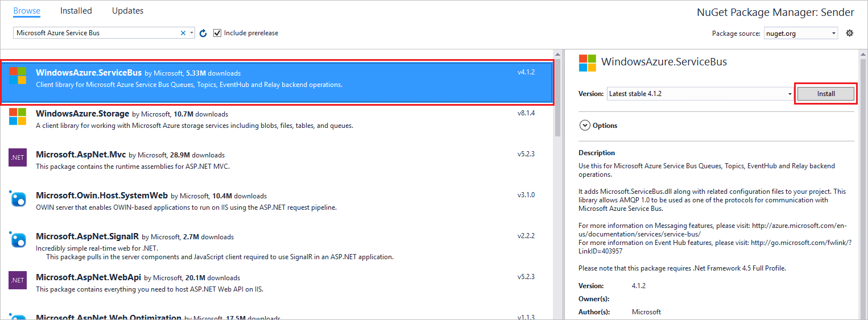Image resolution: width=868 pixels, height=320 pixels.
Task: Open the Version dropdown Latest stable 4.1.2
Action: tap(700, 94)
